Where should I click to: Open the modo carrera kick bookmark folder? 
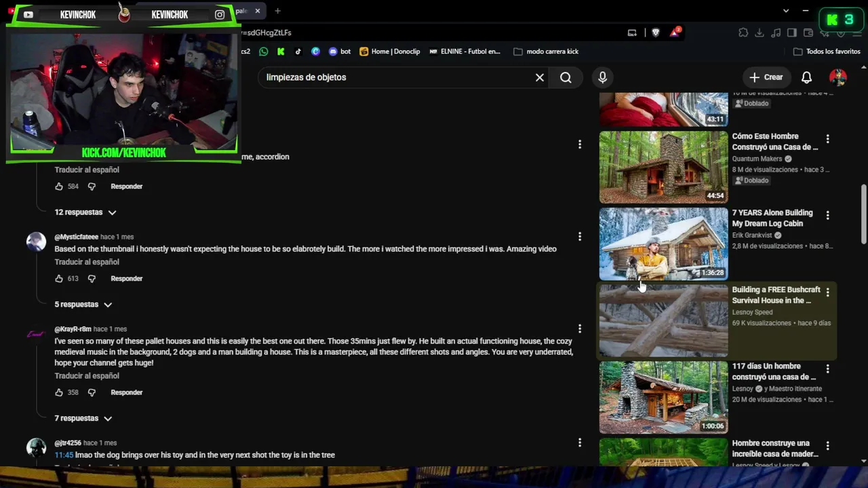(546, 52)
